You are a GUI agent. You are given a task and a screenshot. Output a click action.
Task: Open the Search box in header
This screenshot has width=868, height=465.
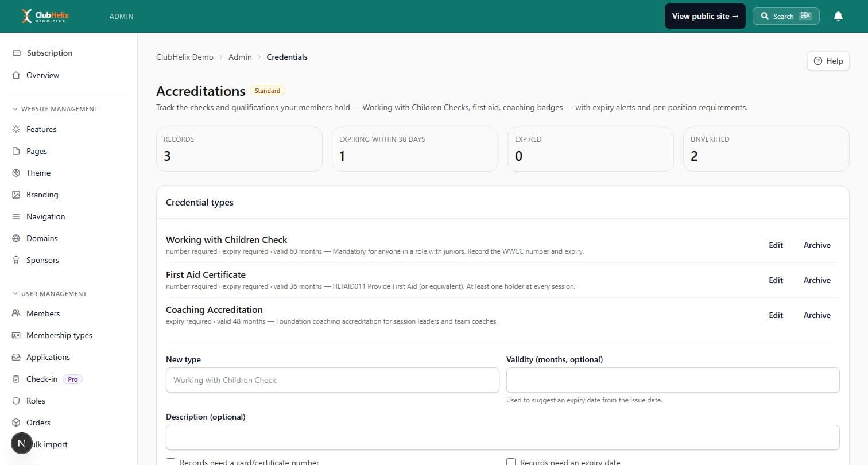(786, 16)
